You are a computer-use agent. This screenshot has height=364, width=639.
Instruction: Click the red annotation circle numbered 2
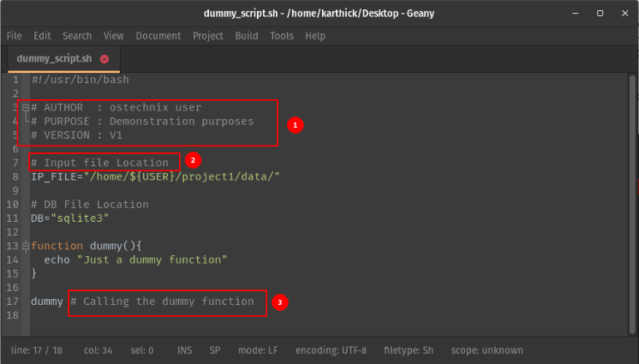(x=191, y=160)
